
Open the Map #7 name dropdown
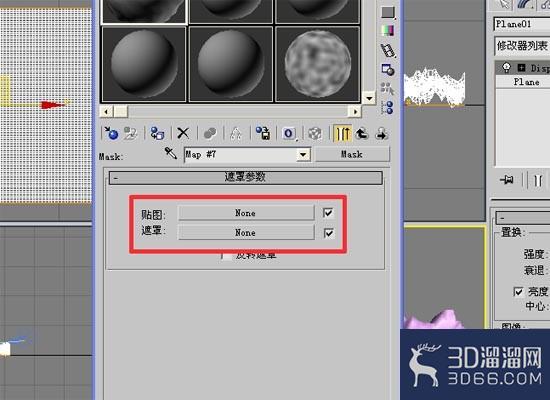[x=303, y=154]
